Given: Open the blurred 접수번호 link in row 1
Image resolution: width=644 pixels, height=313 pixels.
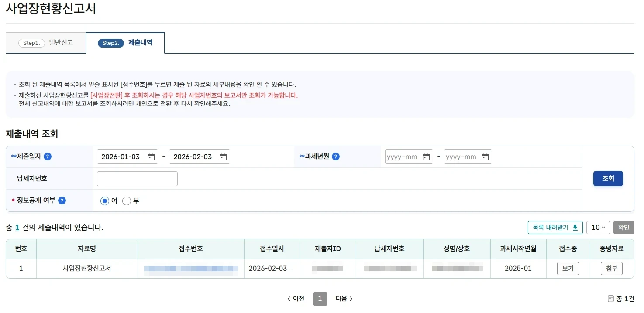Looking at the screenshot, I should [x=191, y=269].
